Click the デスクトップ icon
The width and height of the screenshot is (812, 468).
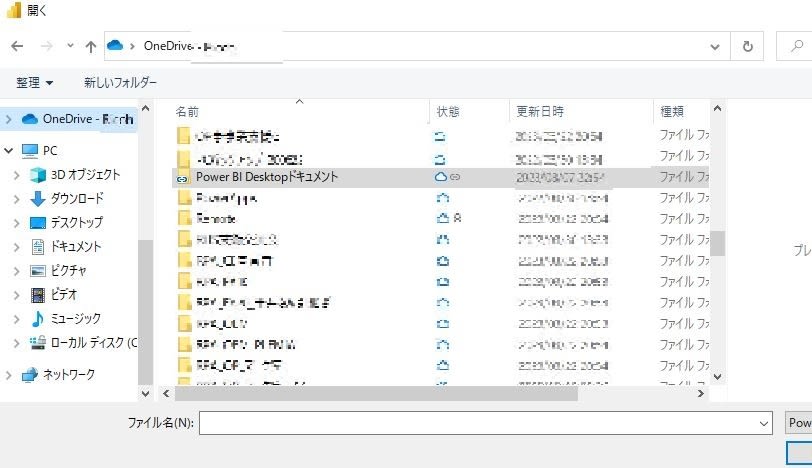[x=37, y=223]
